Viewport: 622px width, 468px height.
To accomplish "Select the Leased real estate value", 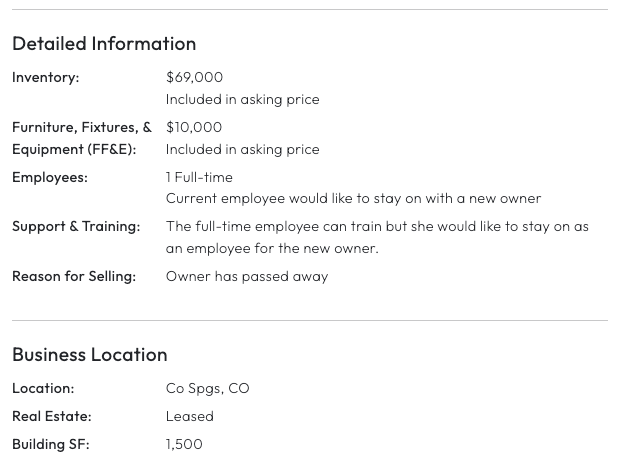I will 190,416.
